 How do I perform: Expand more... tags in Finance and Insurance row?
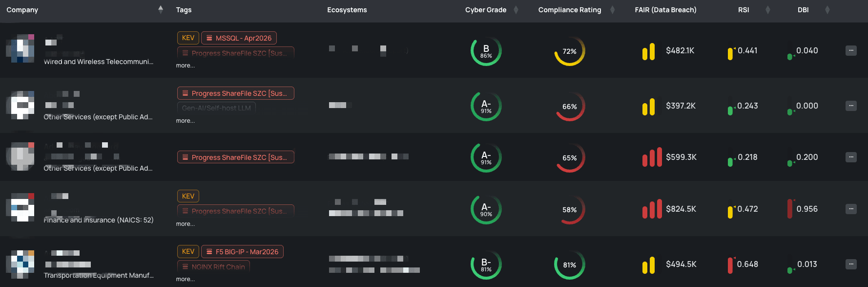[185, 224]
